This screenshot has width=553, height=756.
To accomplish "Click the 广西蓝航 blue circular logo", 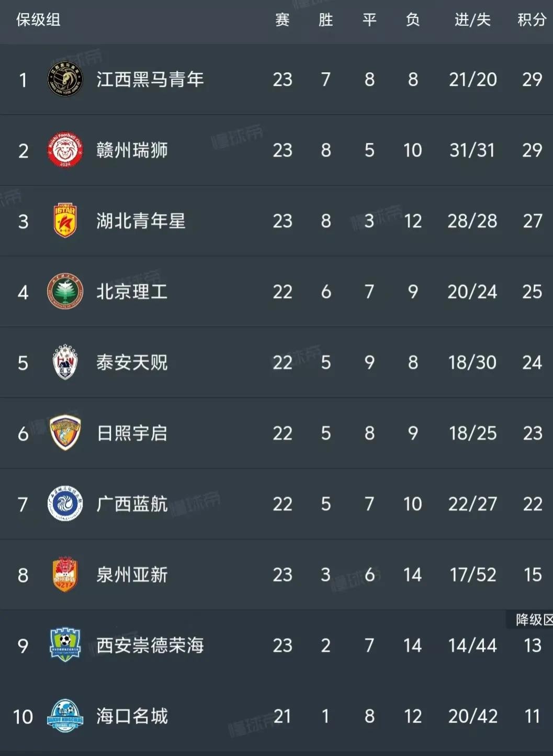I will click(65, 504).
